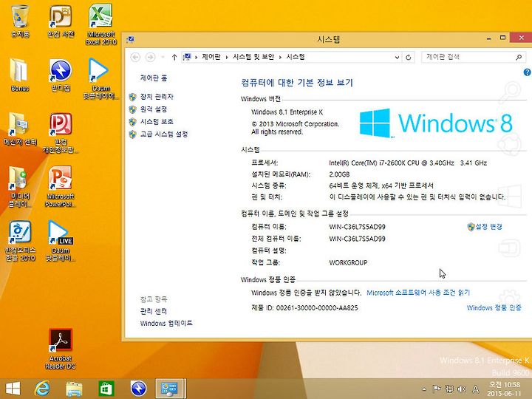This screenshot has height=399, width=532.
Task: Click the 시스템 breadcrumb segment
Action: pos(296,57)
